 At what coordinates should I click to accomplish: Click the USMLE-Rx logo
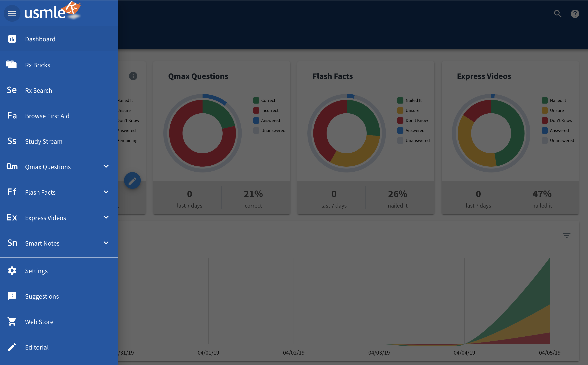coord(53,11)
